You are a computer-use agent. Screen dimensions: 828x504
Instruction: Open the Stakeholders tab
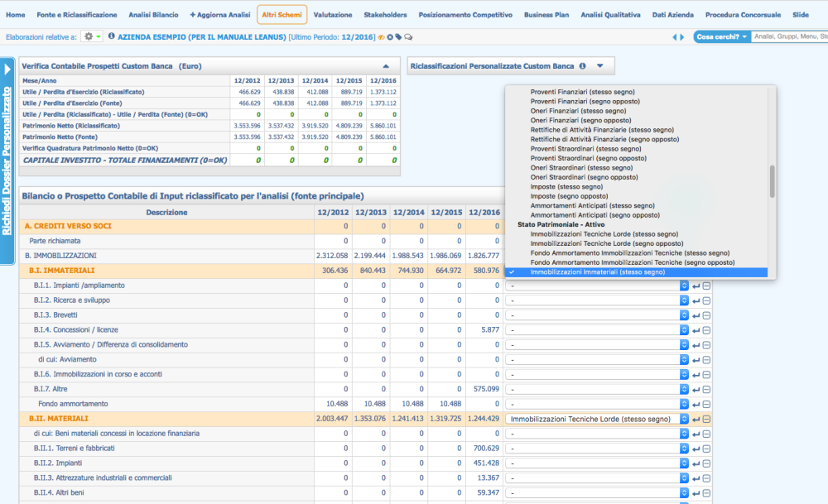385,15
